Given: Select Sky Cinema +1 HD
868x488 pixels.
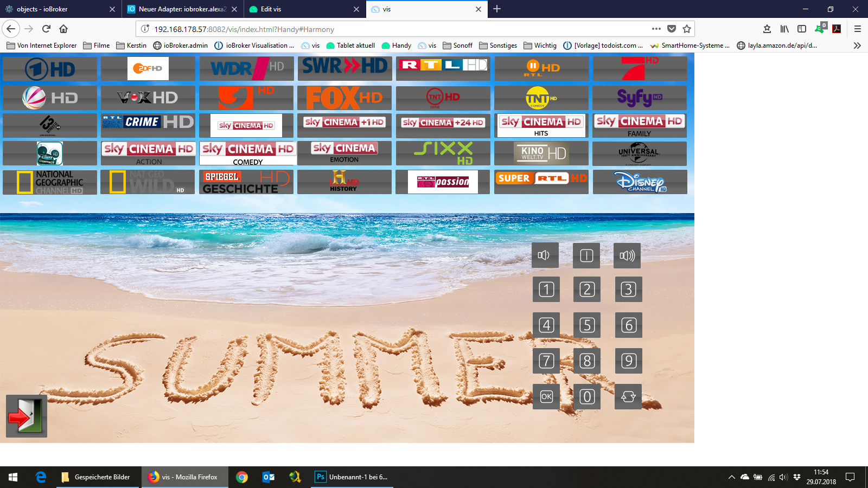Looking at the screenshot, I should tap(344, 125).
